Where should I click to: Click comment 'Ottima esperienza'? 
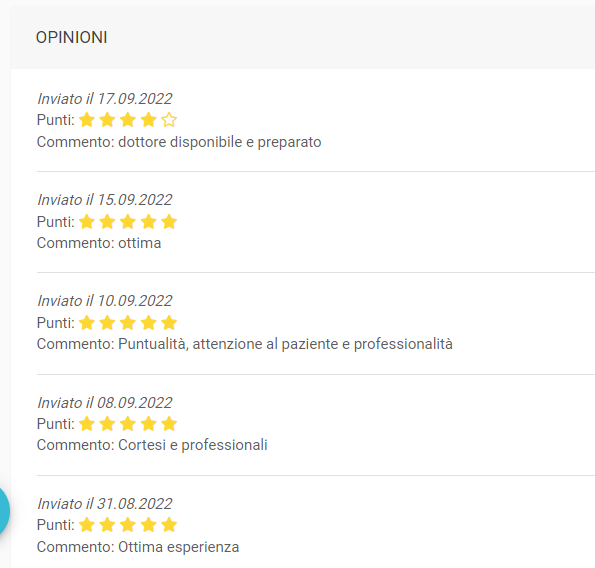[179, 547]
